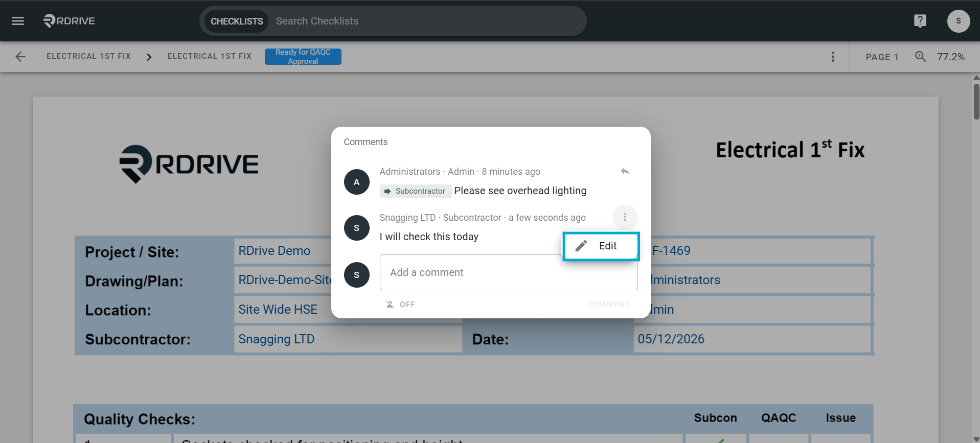
Task: Open the three-dot menu on Snagging LTD comment
Action: coord(625,218)
